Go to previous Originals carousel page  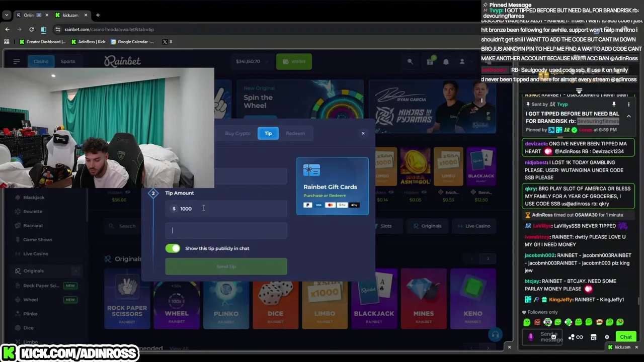[x=471, y=258]
